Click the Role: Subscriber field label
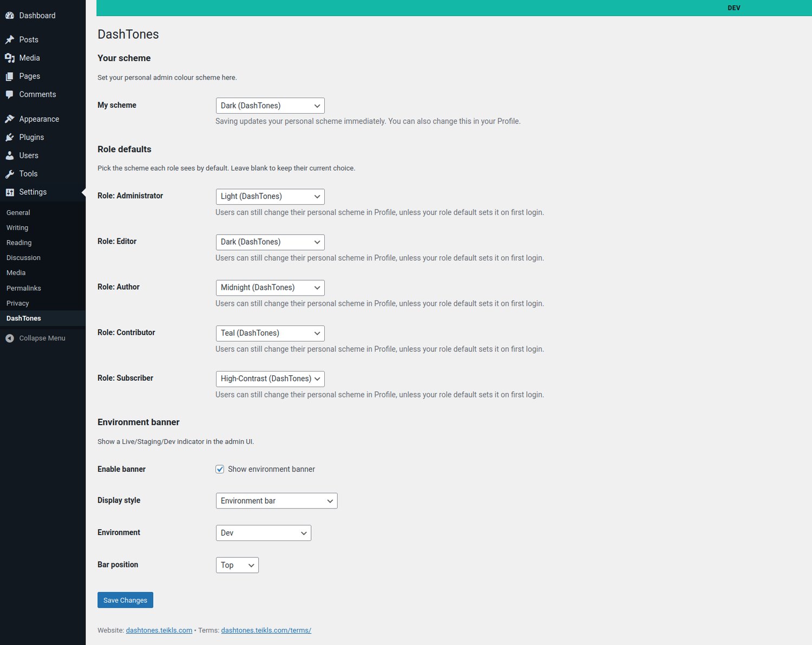 pos(125,378)
